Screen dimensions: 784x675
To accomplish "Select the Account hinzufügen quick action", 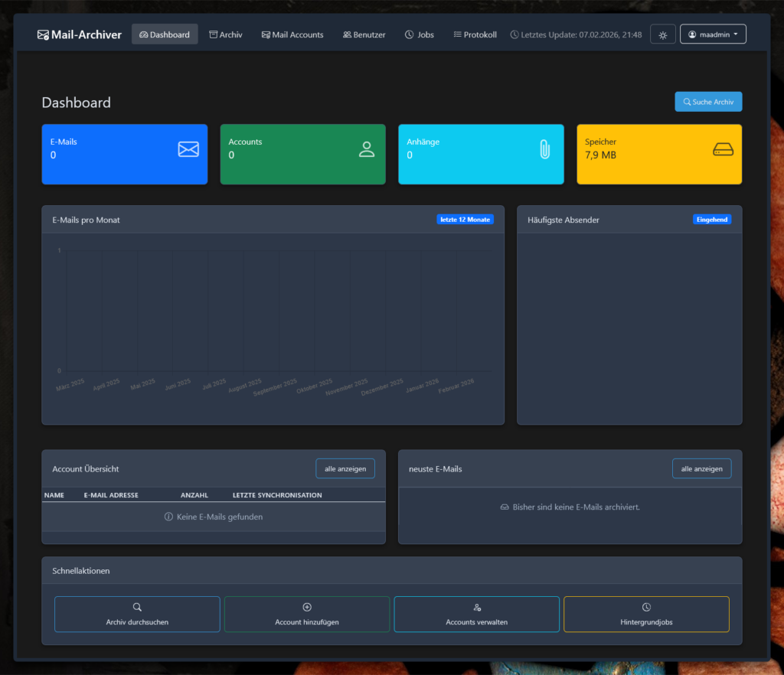I will tap(307, 615).
